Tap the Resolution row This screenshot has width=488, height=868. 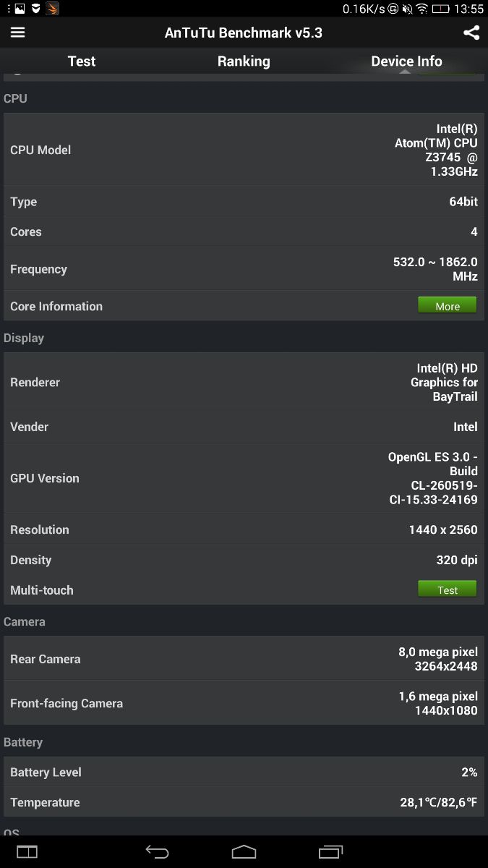click(244, 529)
